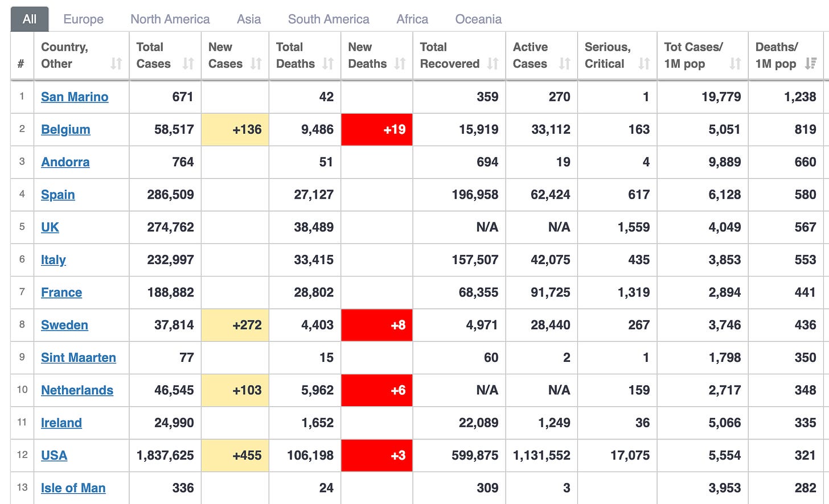Switch to South America tab
This screenshot has height=504, width=829.
329,19
